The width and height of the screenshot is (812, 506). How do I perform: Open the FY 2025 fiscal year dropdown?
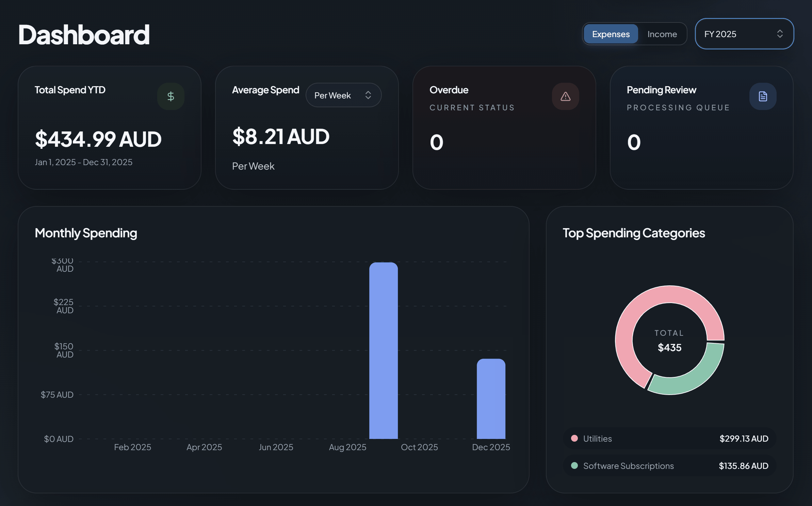[x=745, y=34]
